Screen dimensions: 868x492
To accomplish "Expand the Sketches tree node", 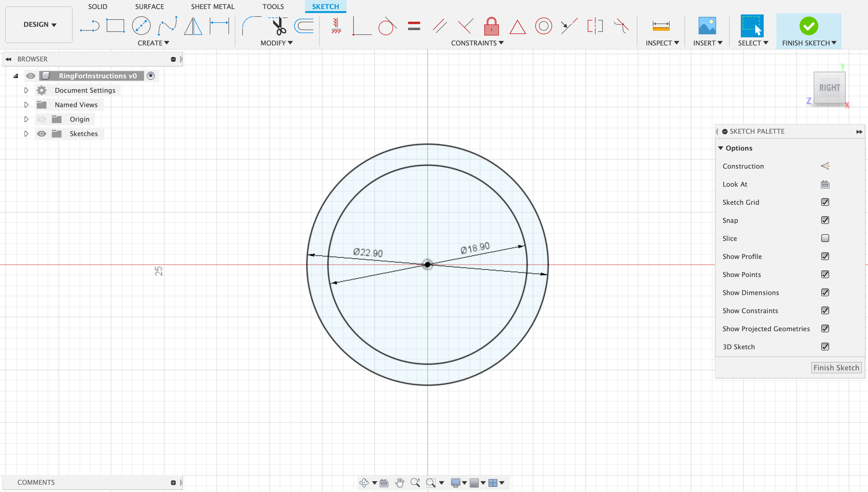I will pyautogui.click(x=27, y=133).
